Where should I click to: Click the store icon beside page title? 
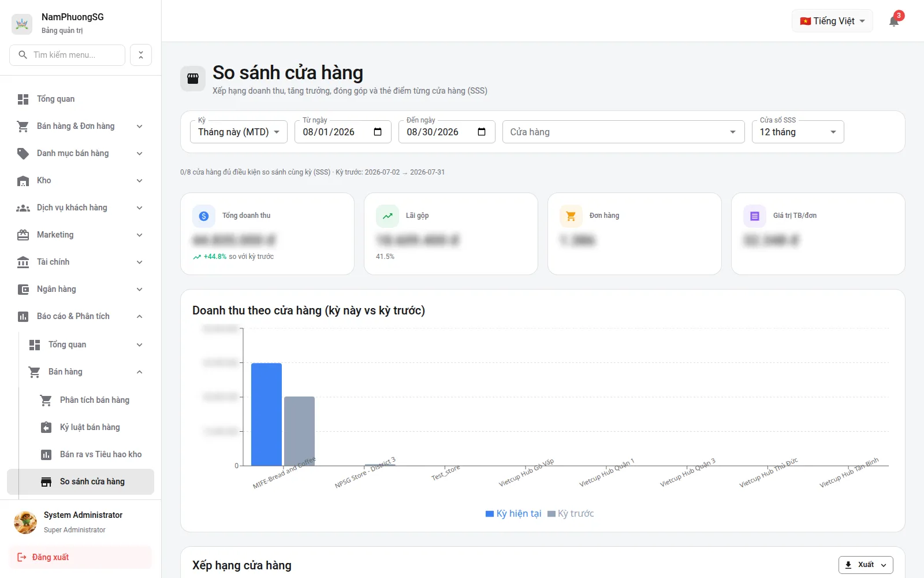coord(193,79)
